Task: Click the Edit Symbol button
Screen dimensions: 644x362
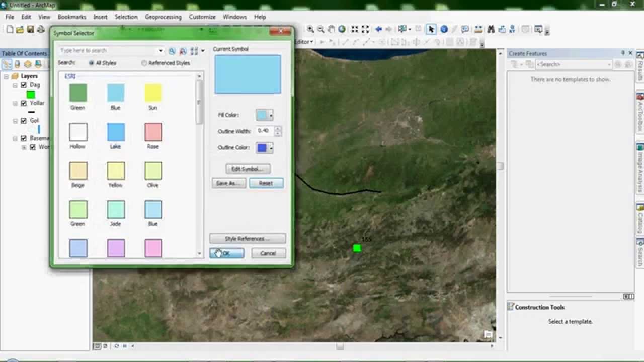Action: [x=248, y=169]
